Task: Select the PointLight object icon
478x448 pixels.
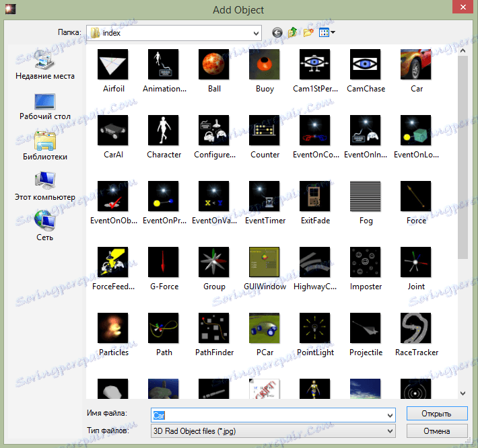Action: click(x=315, y=328)
